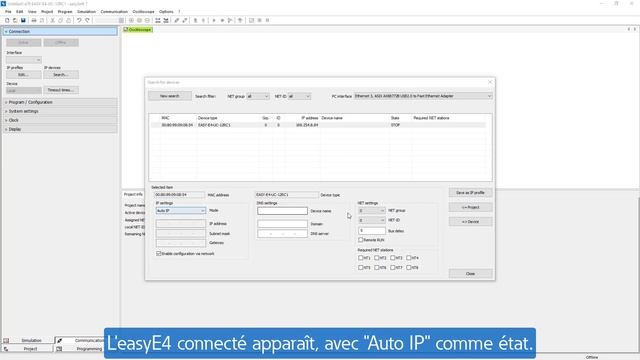Enable the Remote RUN checkbox

click(360, 240)
